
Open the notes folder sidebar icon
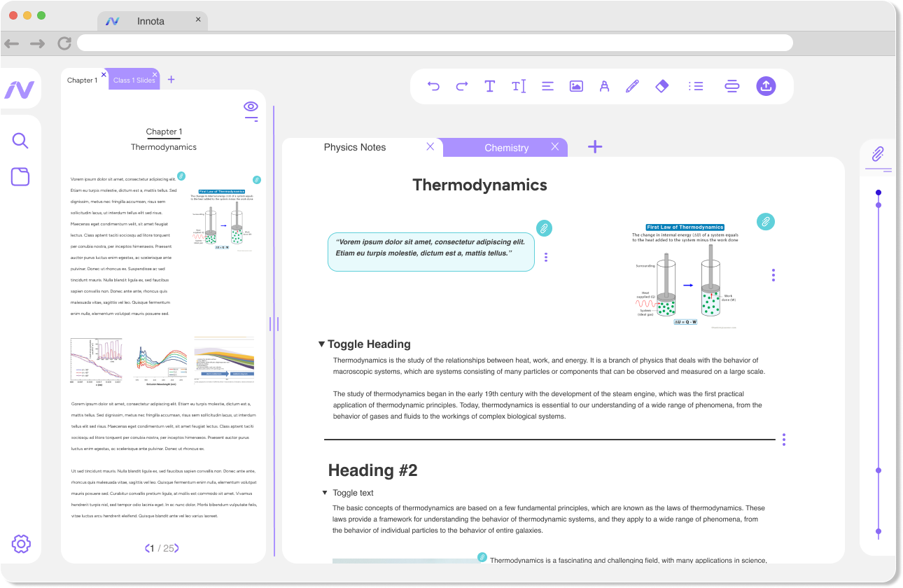click(20, 176)
